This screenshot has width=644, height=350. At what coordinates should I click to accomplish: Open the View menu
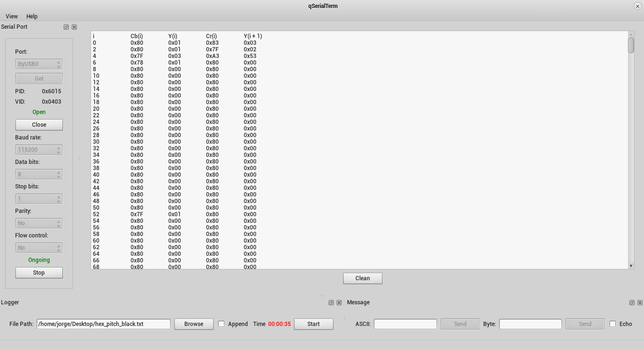pyautogui.click(x=11, y=16)
